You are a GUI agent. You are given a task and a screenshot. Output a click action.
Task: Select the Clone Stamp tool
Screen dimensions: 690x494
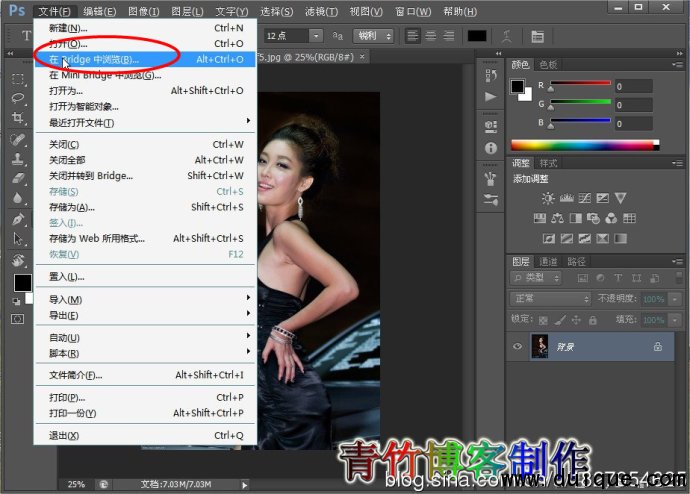click(18, 159)
